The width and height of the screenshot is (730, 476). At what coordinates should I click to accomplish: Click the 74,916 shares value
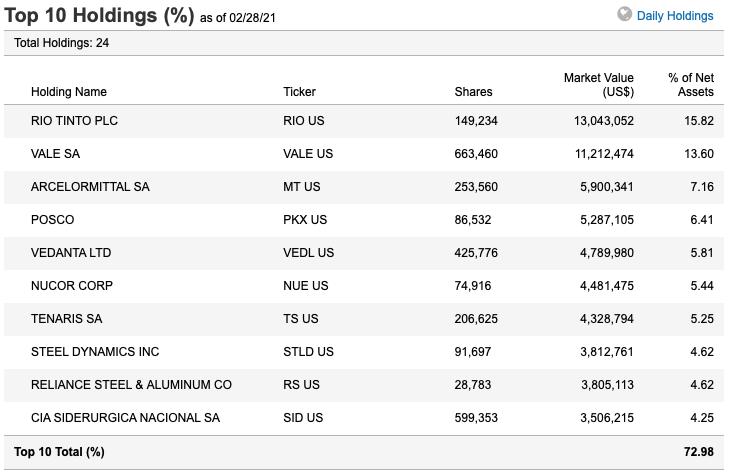click(473, 286)
